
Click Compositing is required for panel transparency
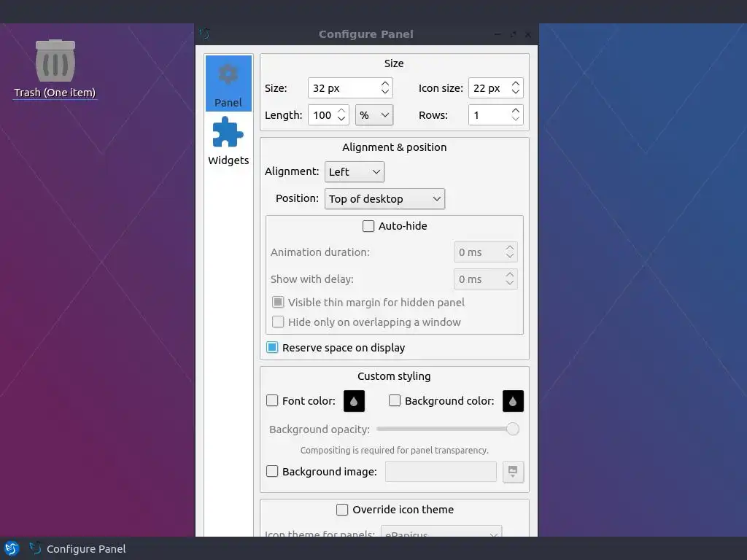tap(395, 451)
